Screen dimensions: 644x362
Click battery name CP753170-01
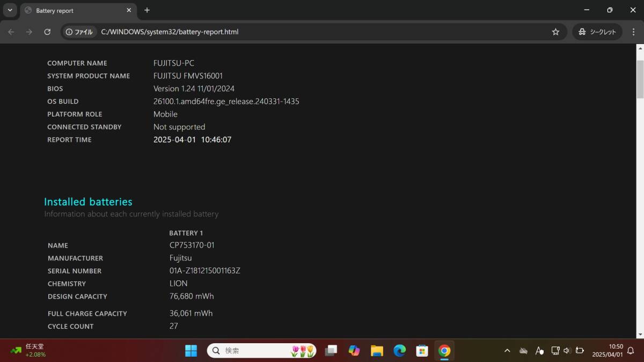tap(192, 245)
